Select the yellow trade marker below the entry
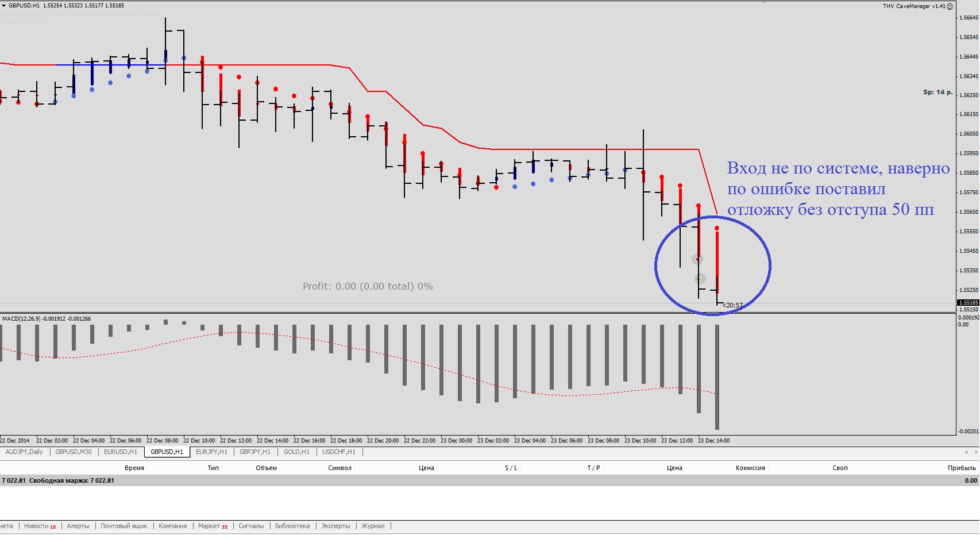The height and width of the screenshot is (535, 980). [700, 279]
